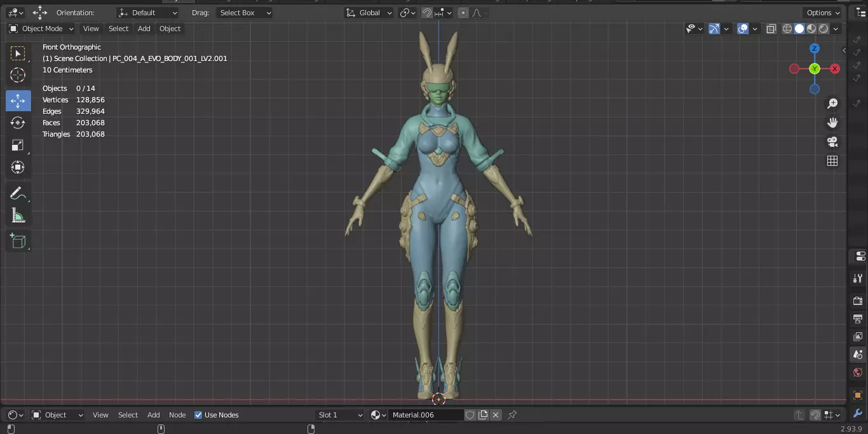Image resolution: width=868 pixels, height=434 pixels.
Task: Open node editor Object shader type dropdown
Action: coord(58,415)
